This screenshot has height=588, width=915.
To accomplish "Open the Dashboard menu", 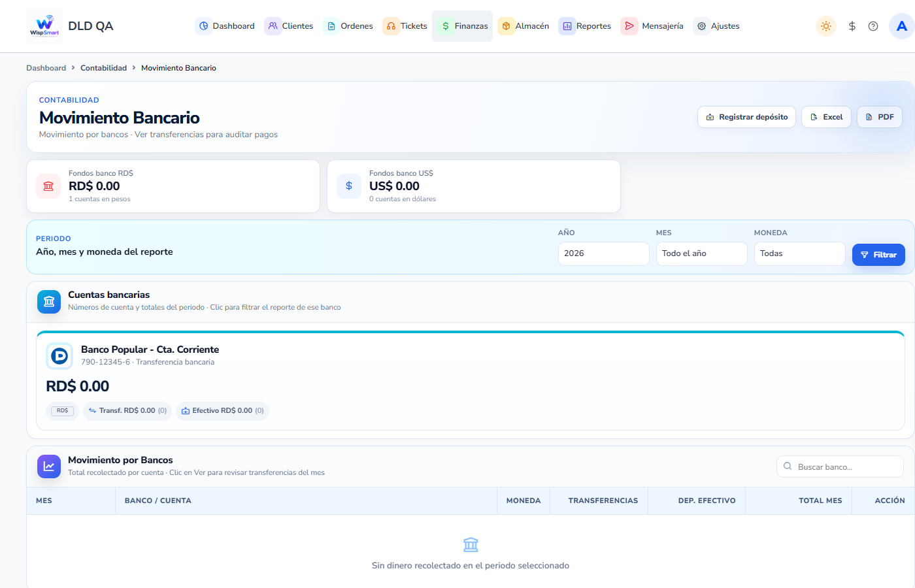I will coord(226,26).
